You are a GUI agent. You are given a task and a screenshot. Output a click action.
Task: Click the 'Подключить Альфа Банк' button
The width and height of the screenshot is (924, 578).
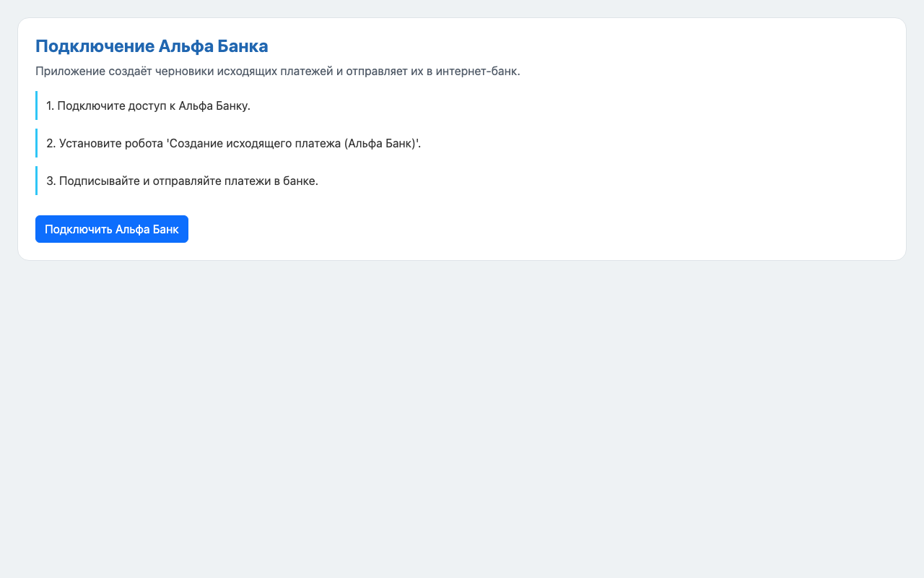(x=112, y=229)
